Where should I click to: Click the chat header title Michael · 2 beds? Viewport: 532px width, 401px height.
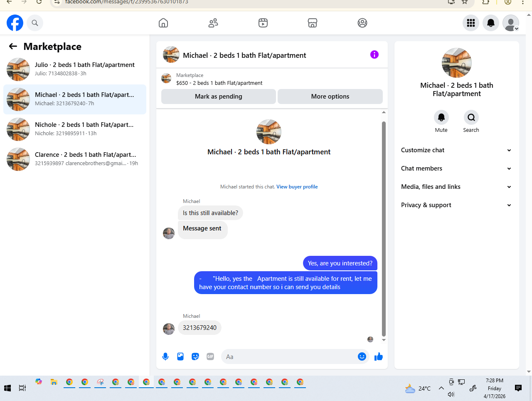(x=244, y=55)
